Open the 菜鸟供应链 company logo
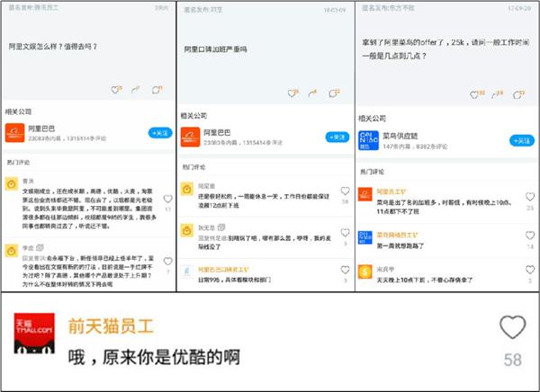 coord(369,140)
